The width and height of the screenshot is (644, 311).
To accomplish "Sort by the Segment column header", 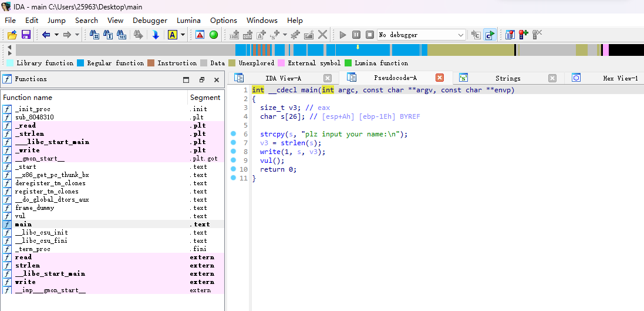I will [x=206, y=98].
